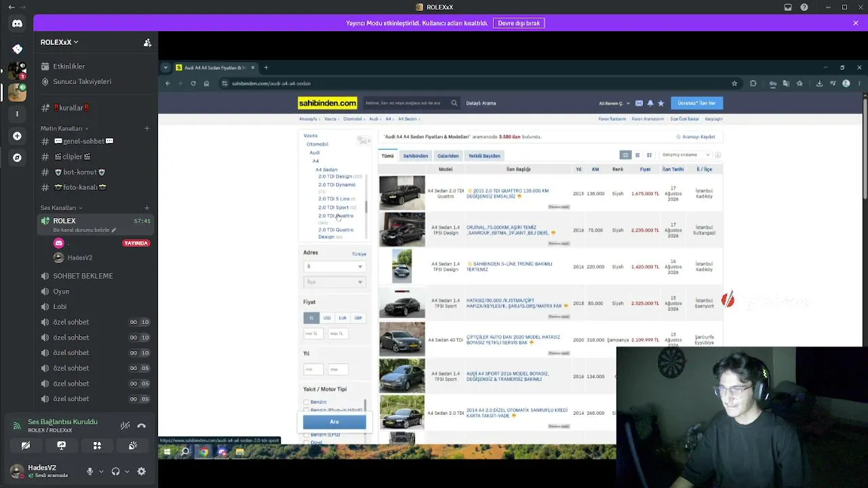868x488 pixels.
Task: Click the sahibinden.com logo
Action: click(x=328, y=103)
